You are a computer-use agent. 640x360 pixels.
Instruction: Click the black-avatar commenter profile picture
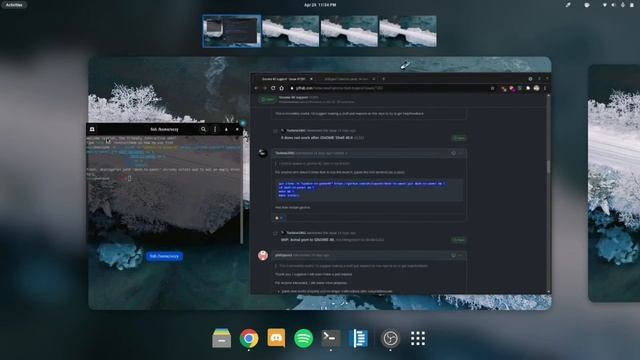pyautogui.click(x=263, y=153)
